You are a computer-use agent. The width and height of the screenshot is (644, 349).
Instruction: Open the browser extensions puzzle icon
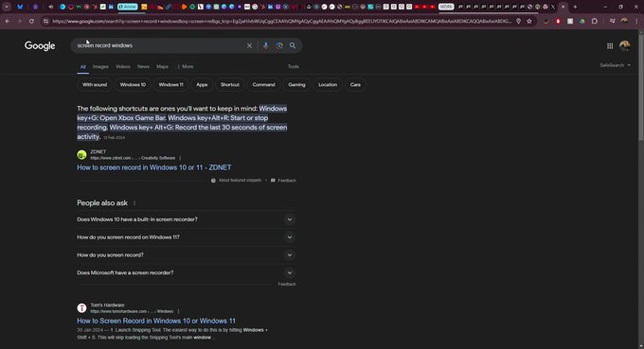coord(595,21)
